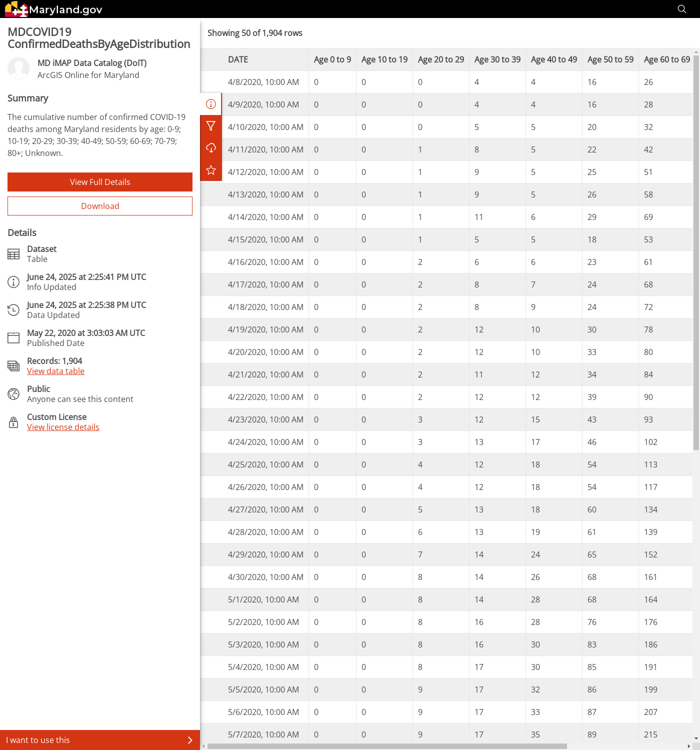Expand the 'I want to use this' bar
The image size is (700, 750).
(100, 740)
